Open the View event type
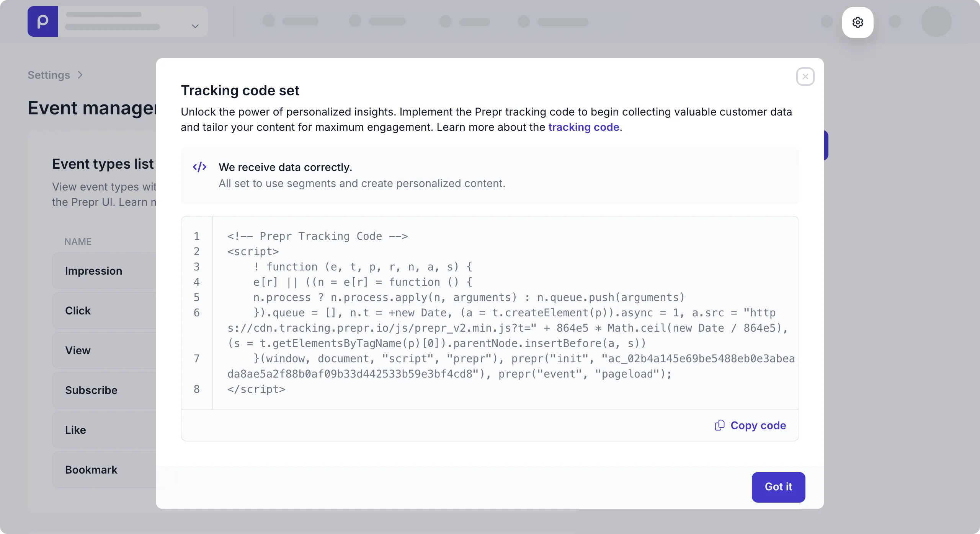 coord(78,350)
